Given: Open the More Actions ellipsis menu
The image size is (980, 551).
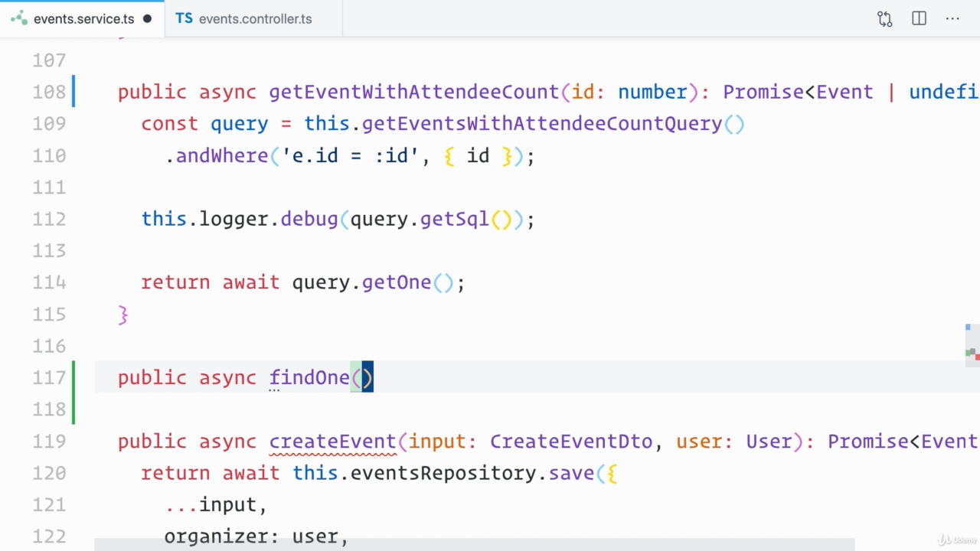Looking at the screenshot, I should coord(952,19).
